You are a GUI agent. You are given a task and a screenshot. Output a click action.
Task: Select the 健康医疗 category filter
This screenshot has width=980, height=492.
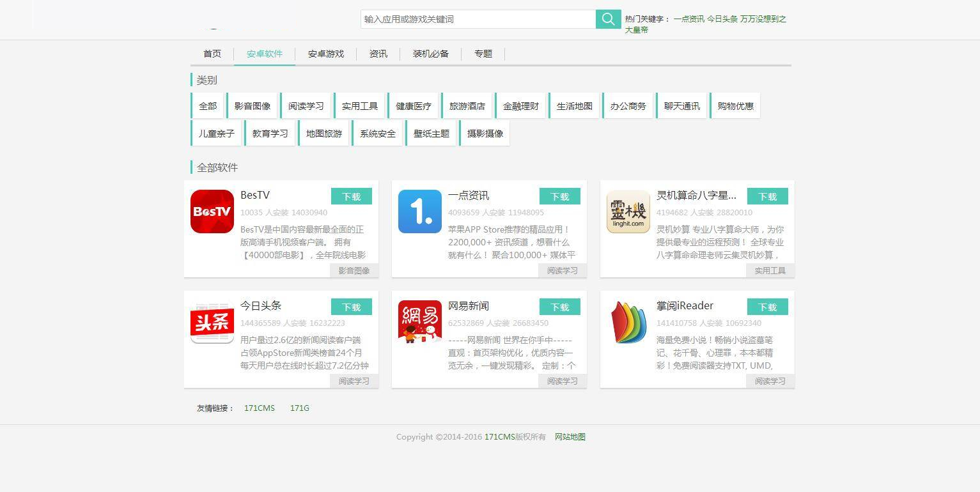tap(413, 105)
